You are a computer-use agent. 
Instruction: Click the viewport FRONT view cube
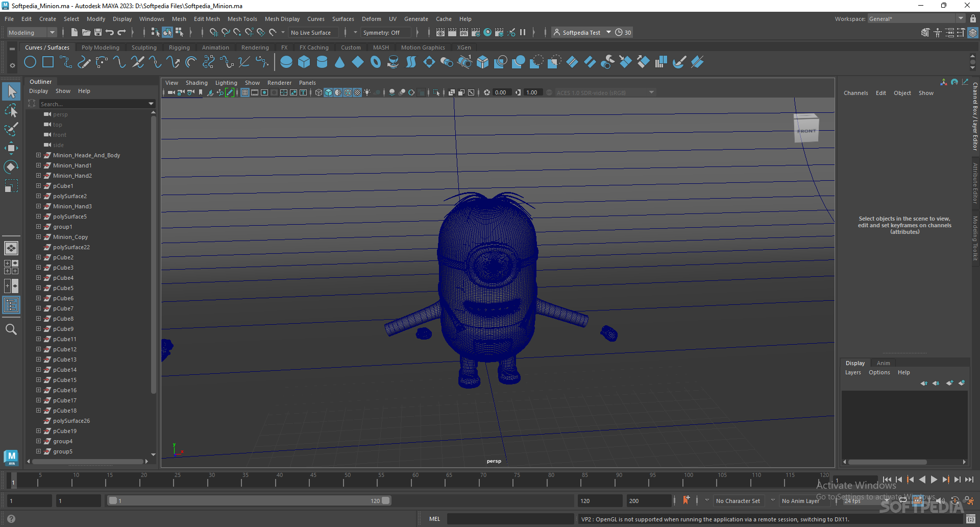coord(806,128)
